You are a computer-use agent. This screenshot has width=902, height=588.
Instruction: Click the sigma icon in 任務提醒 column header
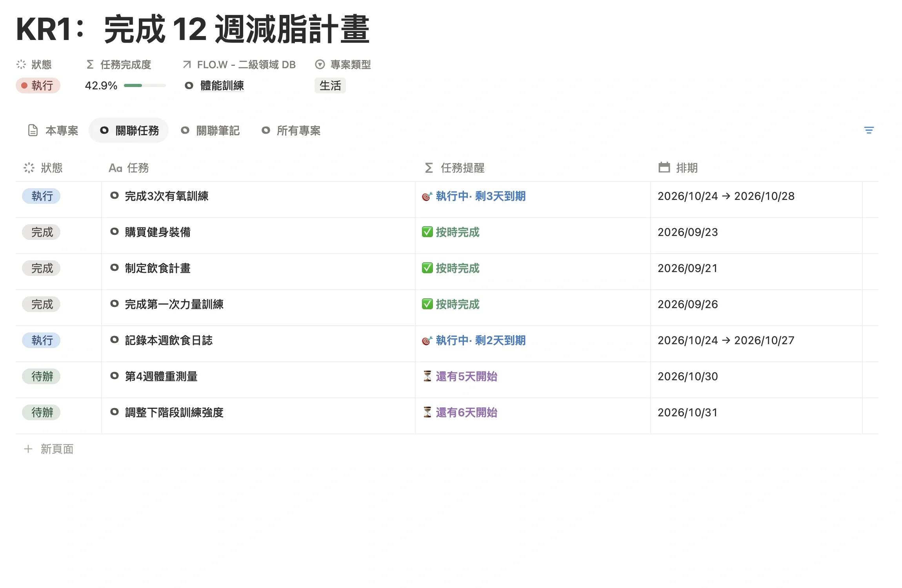(429, 168)
